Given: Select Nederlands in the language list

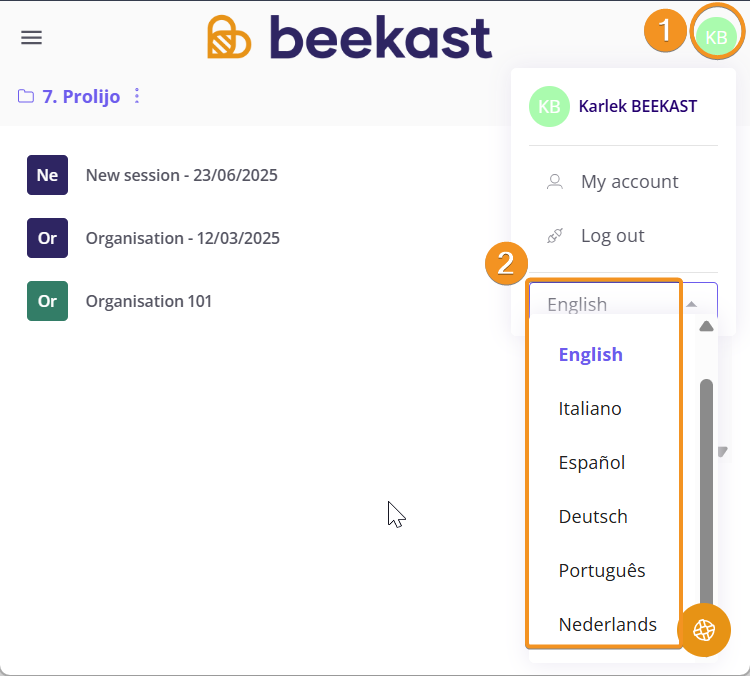Looking at the screenshot, I should (607, 624).
